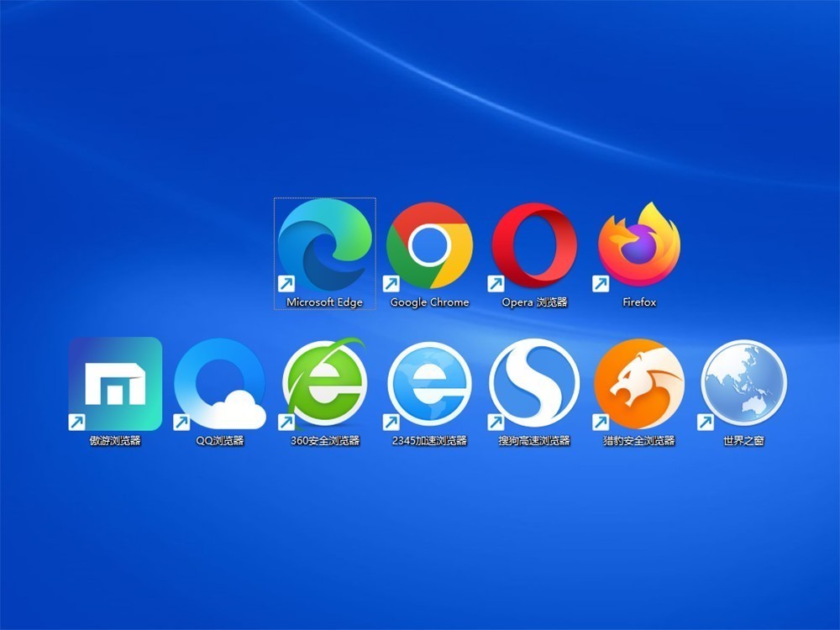Image resolution: width=840 pixels, height=630 pixels.
Task: Select the "2345加速浏览器" label
Action: [x=429, y=440]
